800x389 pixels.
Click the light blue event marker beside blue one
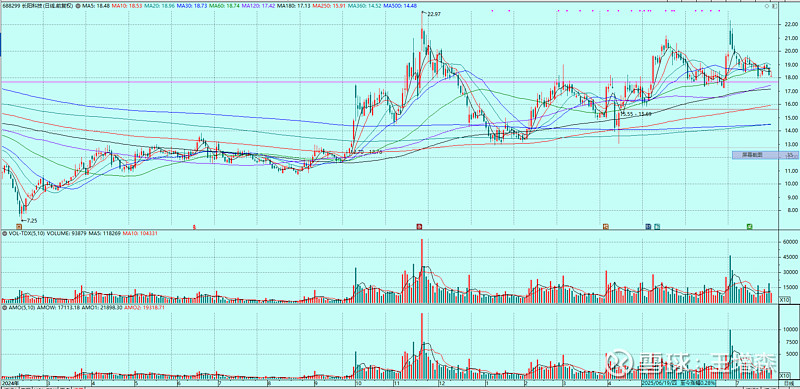pos(657,226)
